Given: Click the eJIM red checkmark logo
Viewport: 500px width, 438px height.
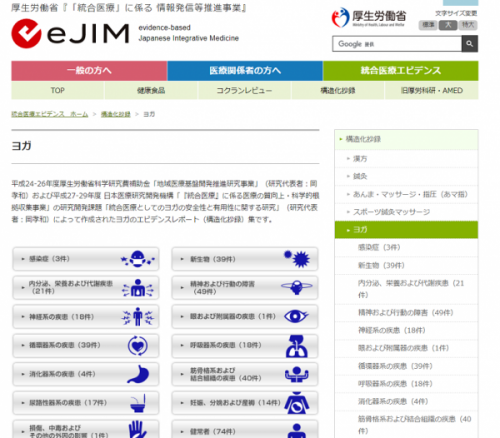Looking at the screenshot, I should pyautogui.click(x=26, y=33).
